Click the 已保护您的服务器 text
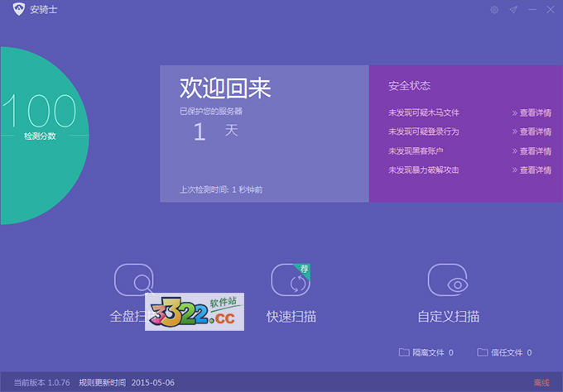Image resolution: width=563 pixels, height=392 pixels. [211, 112]
